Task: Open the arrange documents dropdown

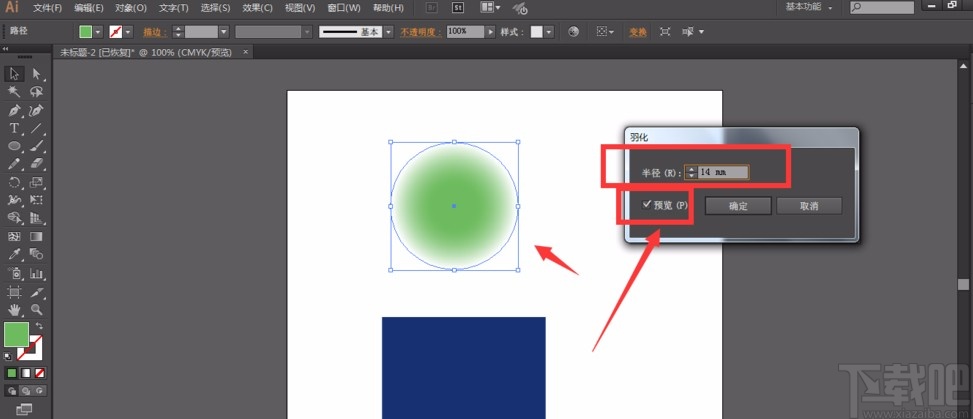Action: pyautogui.click(x=491, y=8)
